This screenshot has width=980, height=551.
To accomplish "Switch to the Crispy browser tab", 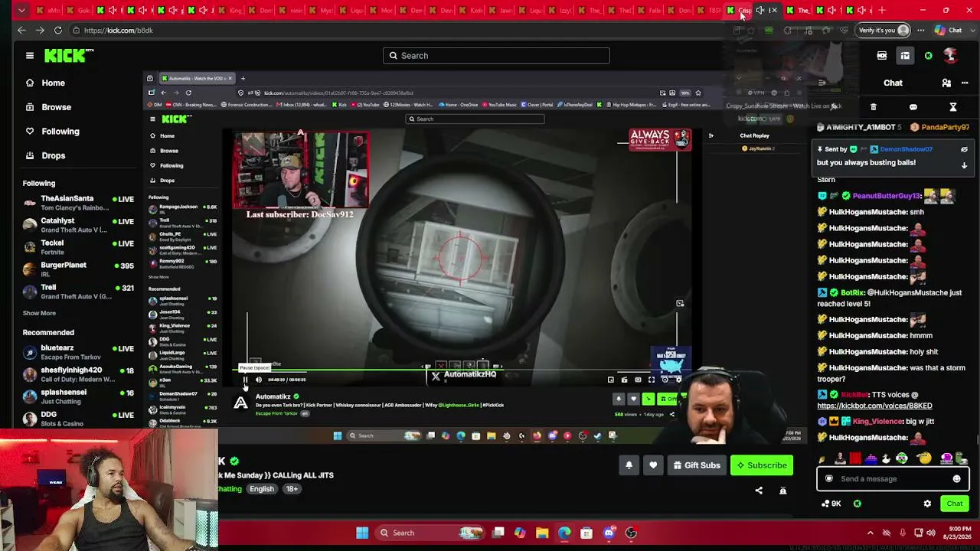I will pos(739,10).
